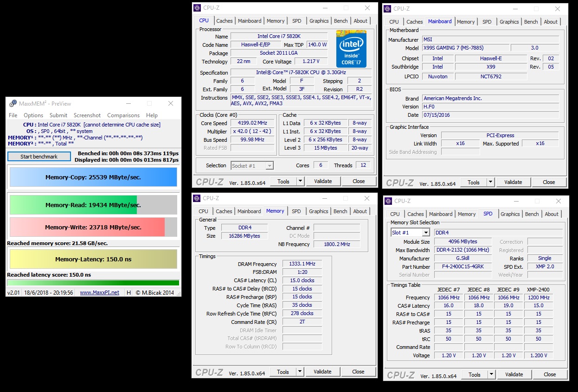Click the NB Frequency 1800.2 MHz field
The width and height of the screenshot is (578, 392).
(337, 244)
